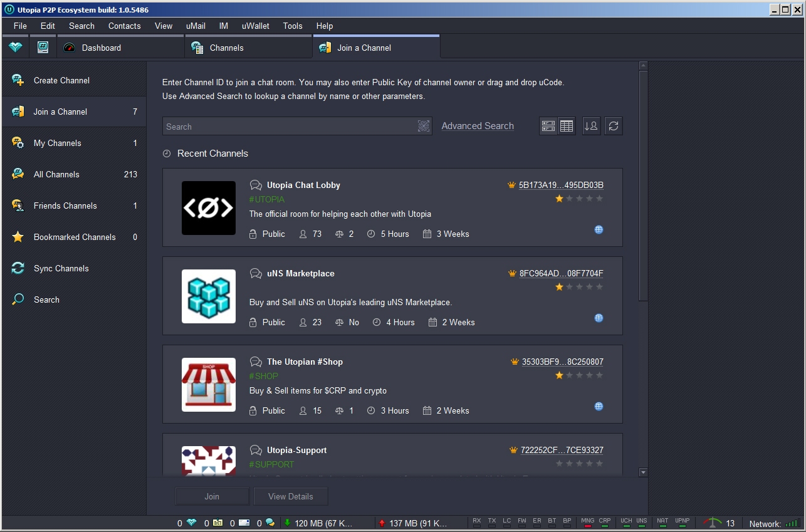Open The Utopian #Shop channel title

pyautogui.click(x=305, y=362)
